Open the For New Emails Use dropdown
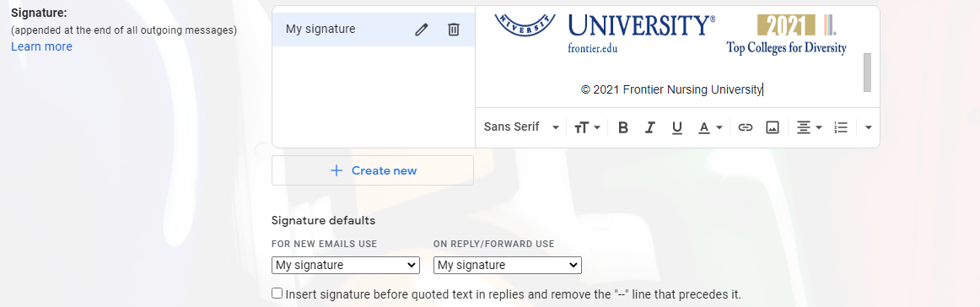 [x=345, y=265]
